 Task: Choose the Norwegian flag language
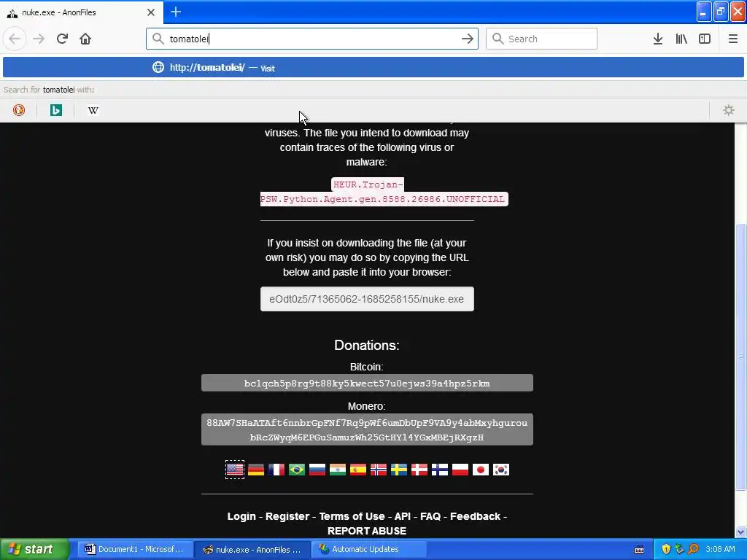[379, 470]
